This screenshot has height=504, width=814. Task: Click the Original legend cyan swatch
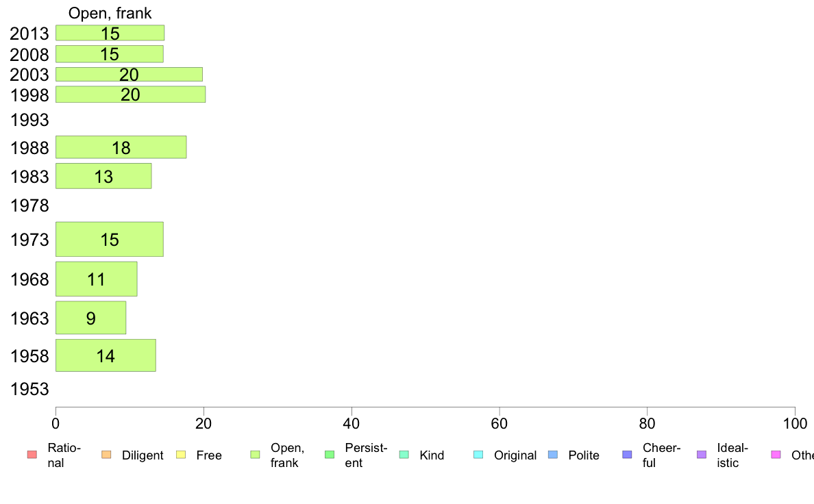pos(479,455)
